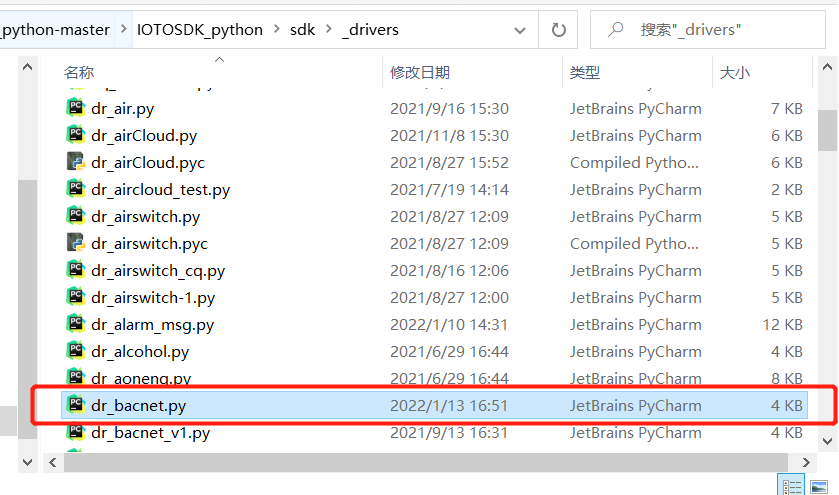Select the compiled dr_airCloud.pyc file icon

click(75, 162)
